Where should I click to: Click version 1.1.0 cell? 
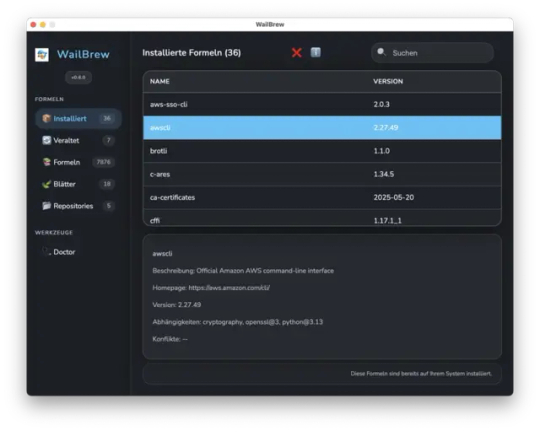tap(382, 151)
